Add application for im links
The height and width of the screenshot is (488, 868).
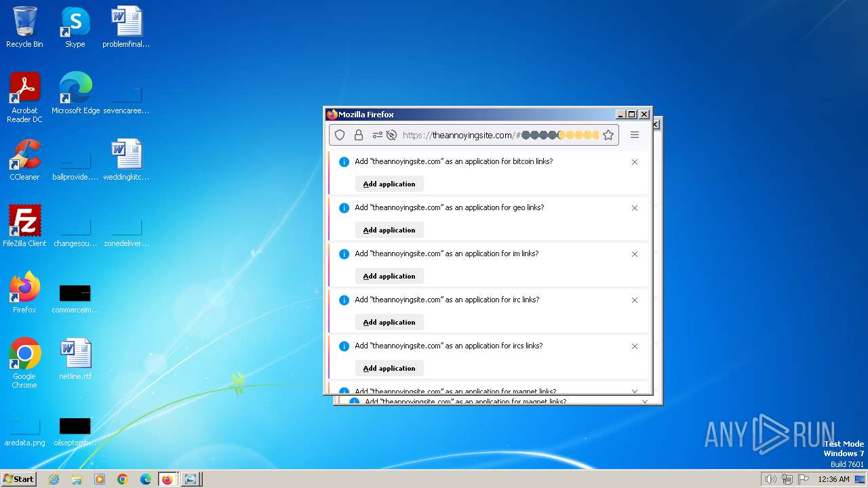(x=389, y=276)
